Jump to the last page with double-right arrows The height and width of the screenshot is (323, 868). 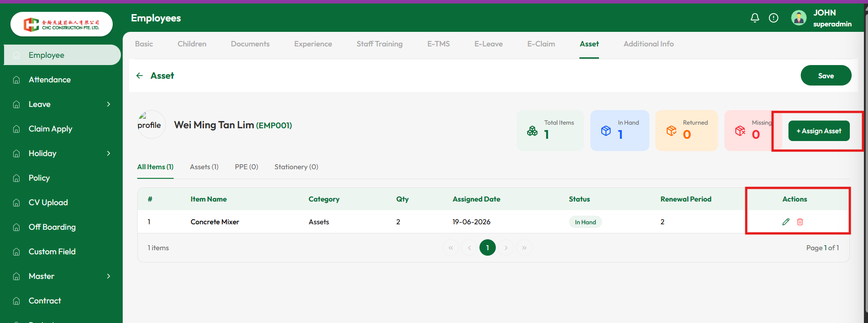click(524, 247)
